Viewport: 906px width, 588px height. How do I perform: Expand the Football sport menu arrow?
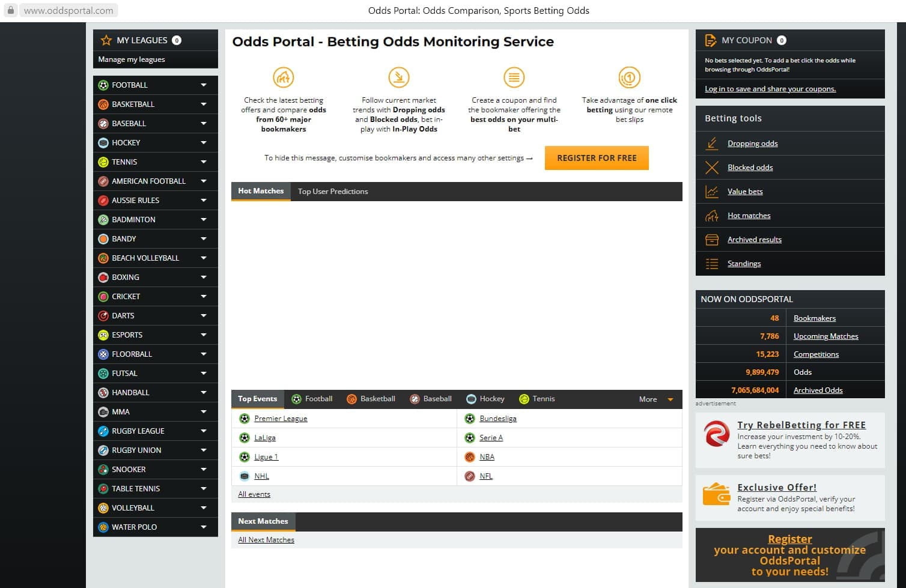[204, 85]
